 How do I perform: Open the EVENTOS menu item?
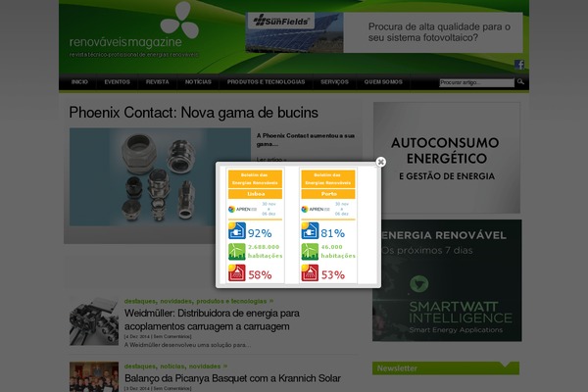click(x=117, y=81)
